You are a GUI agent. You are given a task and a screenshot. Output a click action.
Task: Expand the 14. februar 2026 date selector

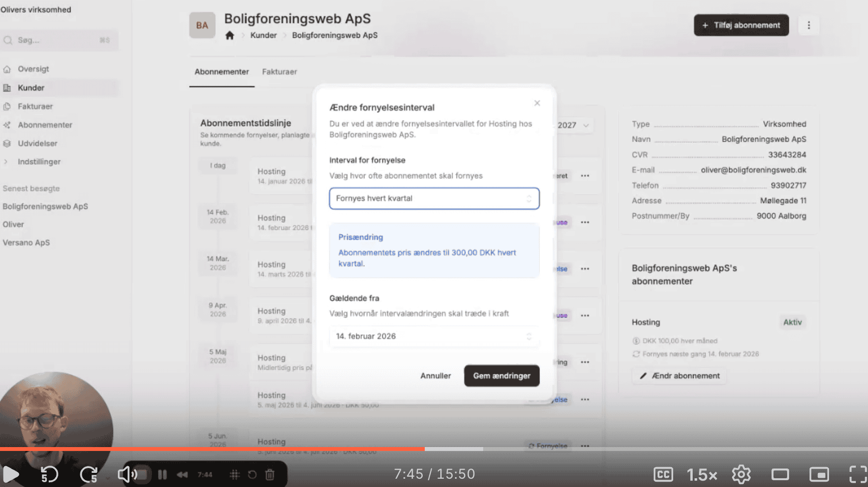(434, 337)
